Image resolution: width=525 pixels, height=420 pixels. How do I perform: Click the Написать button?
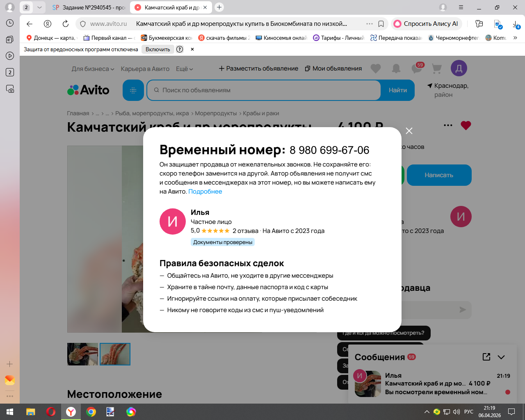[439, 175]
